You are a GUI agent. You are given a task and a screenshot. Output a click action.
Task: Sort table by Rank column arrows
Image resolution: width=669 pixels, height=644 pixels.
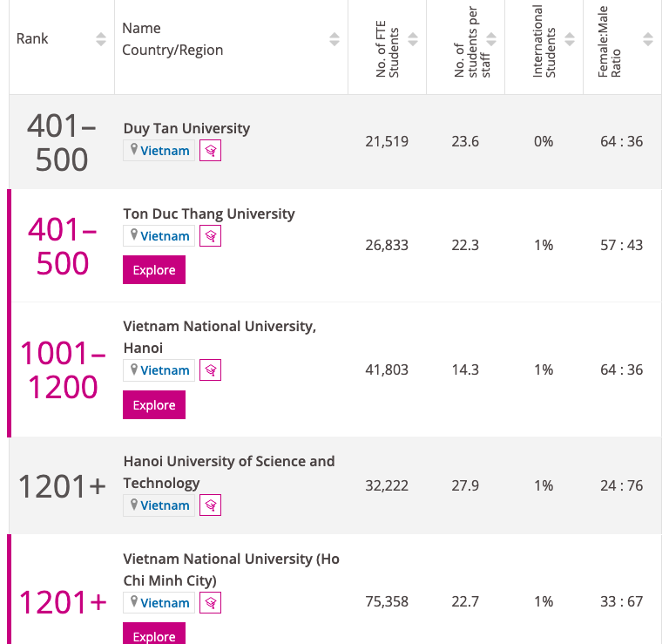point(101,39)
